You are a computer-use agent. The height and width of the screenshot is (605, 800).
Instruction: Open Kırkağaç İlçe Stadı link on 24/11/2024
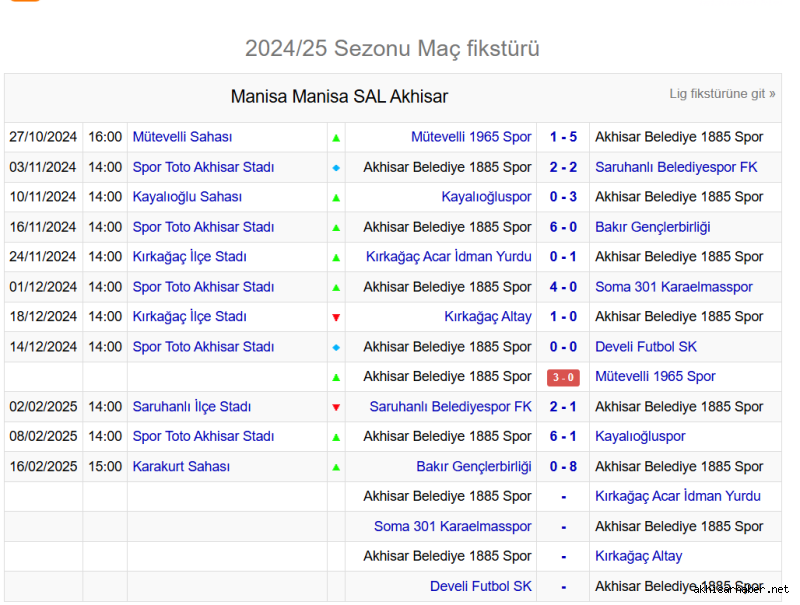(x=189, y=257)
